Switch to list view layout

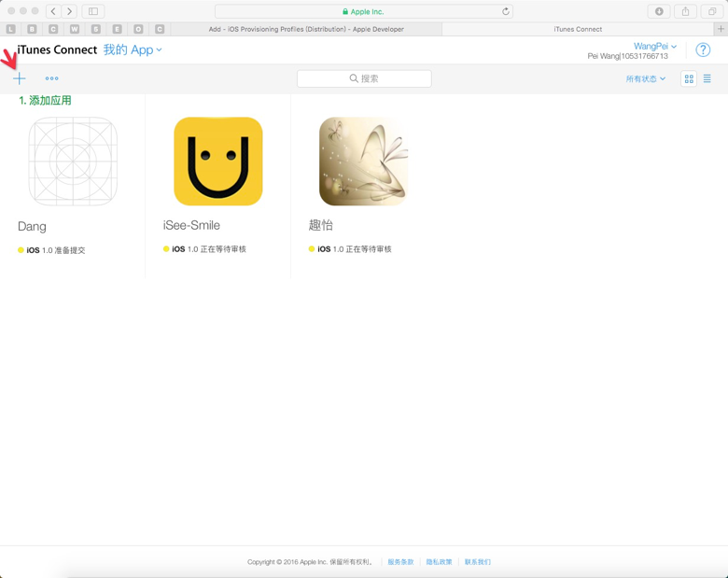(x=707, y=78)
